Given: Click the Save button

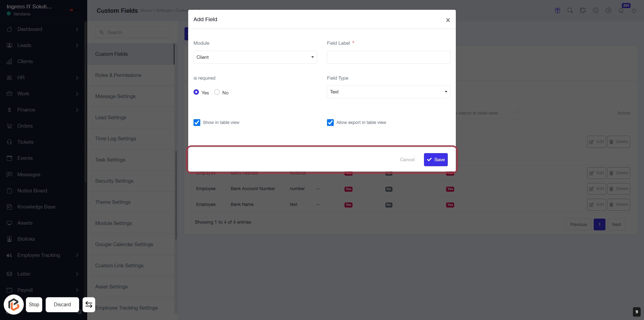Looking at the screenshot, I should click(436, 159).
